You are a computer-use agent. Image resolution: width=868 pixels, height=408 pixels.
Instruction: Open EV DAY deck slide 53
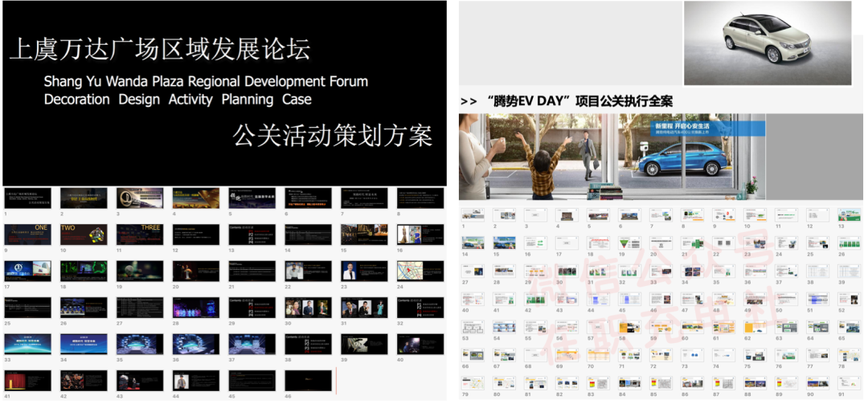pos(473,326)
